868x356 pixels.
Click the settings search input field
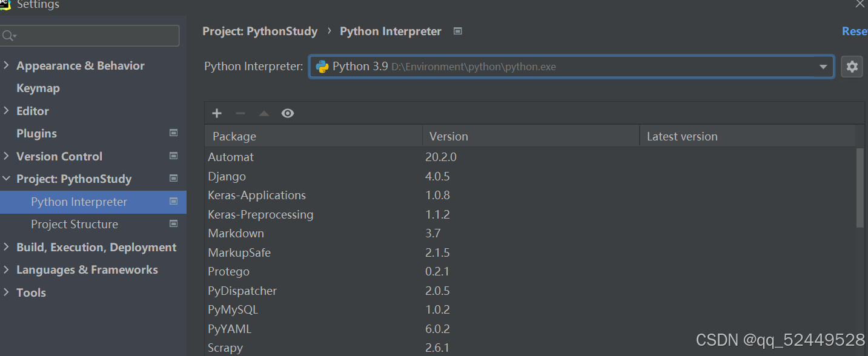coord(90,36)
